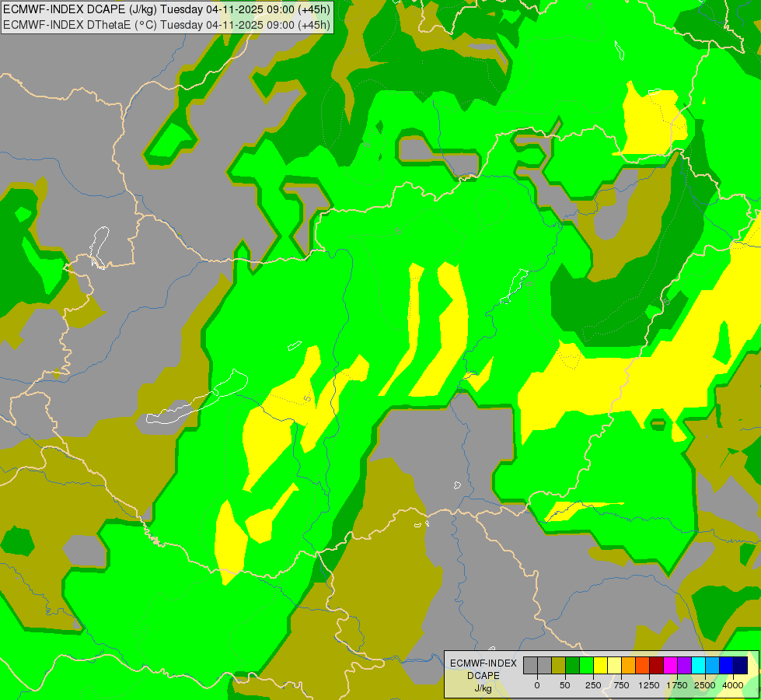This screenshot has height=700, width=761.
Task: Click the 750 tick value on the legend
Action: [621, 685]
